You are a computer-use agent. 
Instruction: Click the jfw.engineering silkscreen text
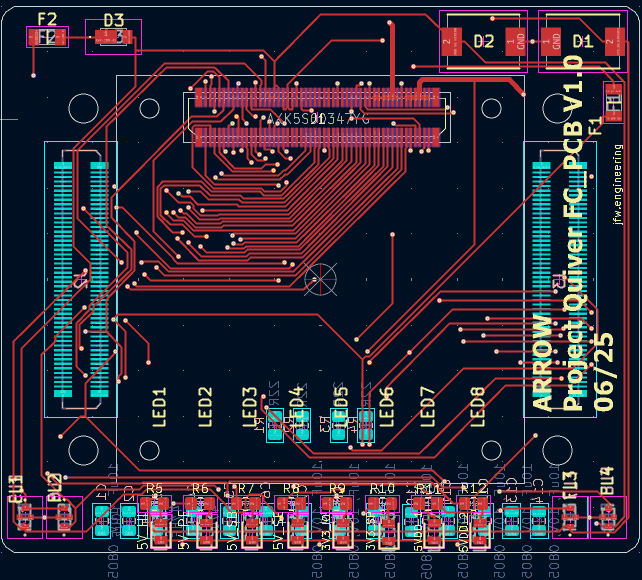[x=618, y=184]
